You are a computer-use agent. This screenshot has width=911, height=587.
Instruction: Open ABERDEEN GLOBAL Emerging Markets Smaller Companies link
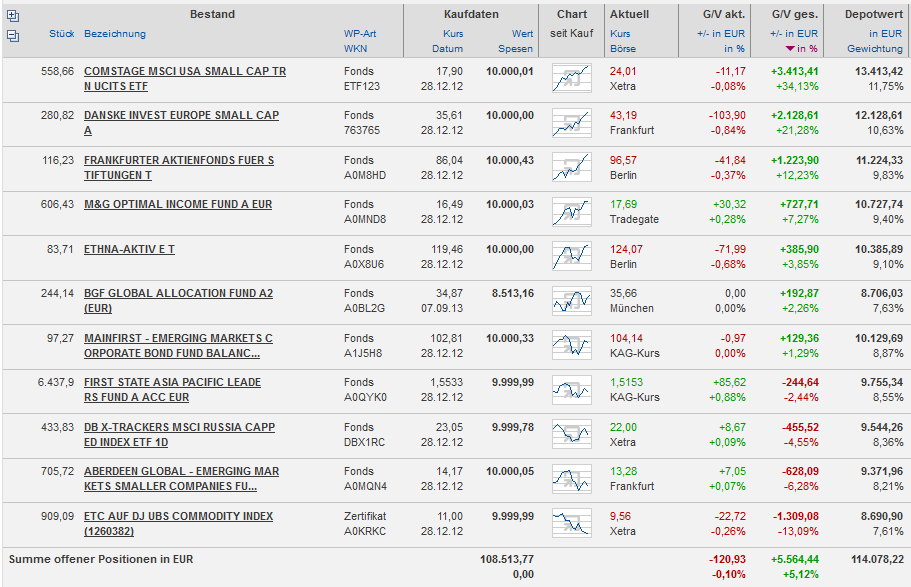coord(181,479)
